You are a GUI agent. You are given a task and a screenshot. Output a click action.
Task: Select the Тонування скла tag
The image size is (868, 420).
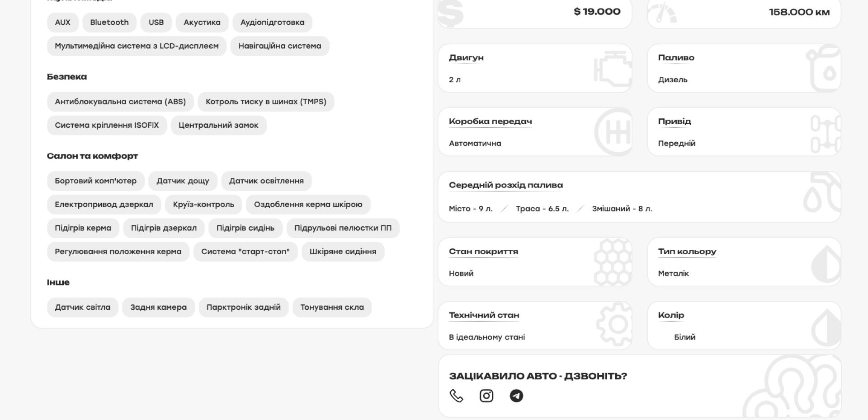click(x=332, y=308)
